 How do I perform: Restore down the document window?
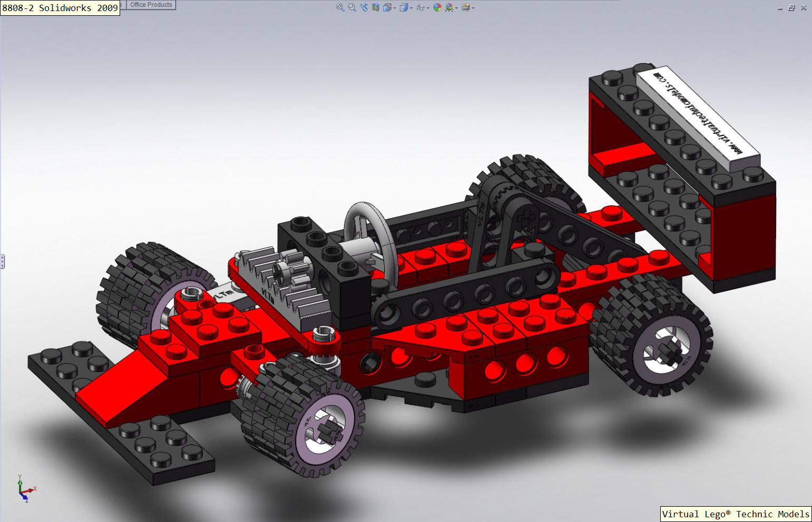[791, 8]
